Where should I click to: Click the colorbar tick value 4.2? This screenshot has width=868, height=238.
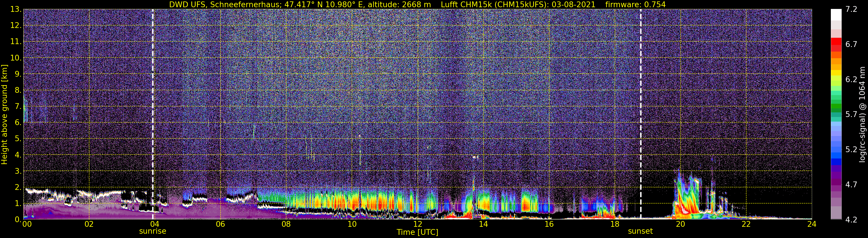pos(851,220)
